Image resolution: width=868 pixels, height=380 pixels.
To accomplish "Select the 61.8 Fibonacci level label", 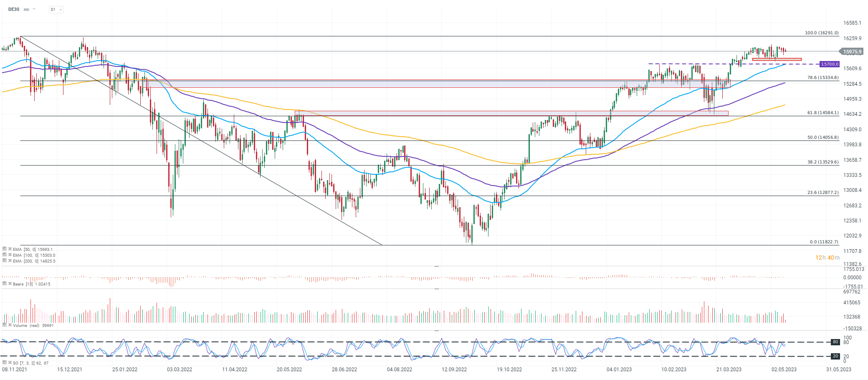I will click(822, 113).
